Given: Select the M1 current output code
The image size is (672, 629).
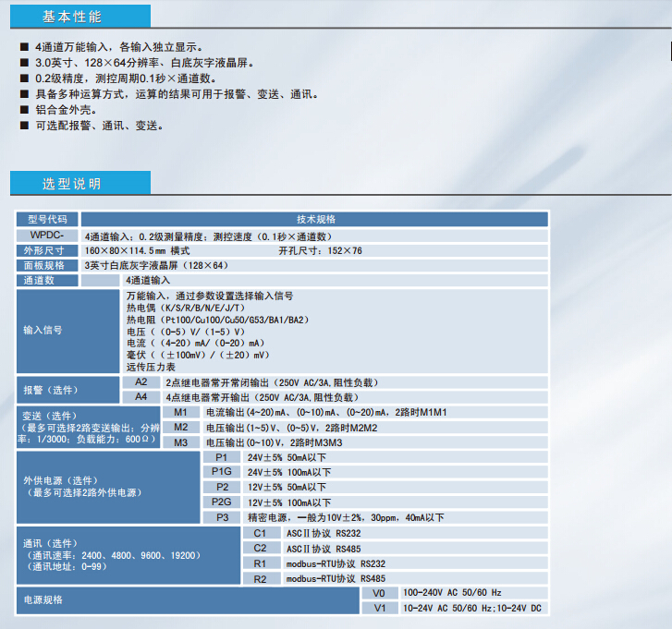Looking at the screenshot, I should [x=181, y=412].
